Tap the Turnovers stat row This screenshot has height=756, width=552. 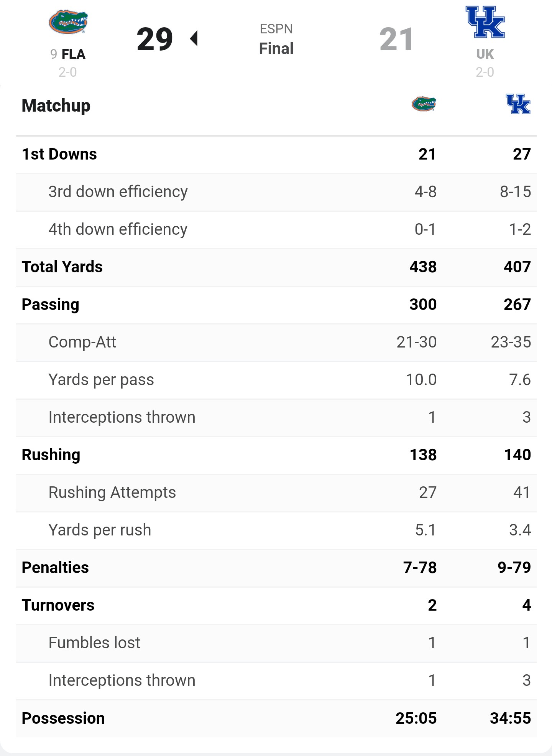tap(276, 605)
